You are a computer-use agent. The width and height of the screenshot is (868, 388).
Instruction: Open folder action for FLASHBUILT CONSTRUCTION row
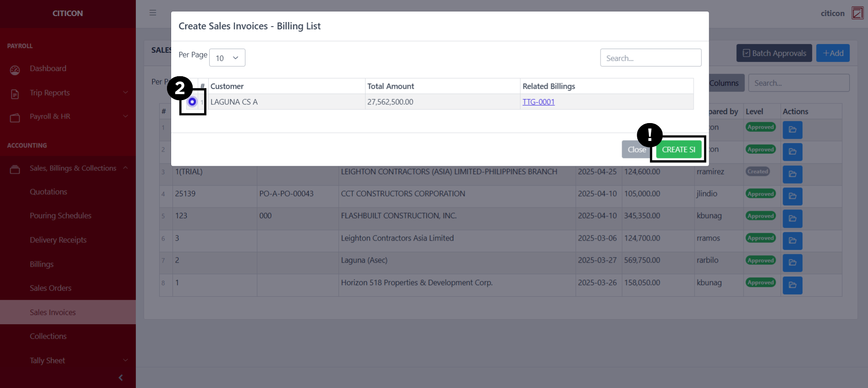pyautogui.click(x=792, y=219)
